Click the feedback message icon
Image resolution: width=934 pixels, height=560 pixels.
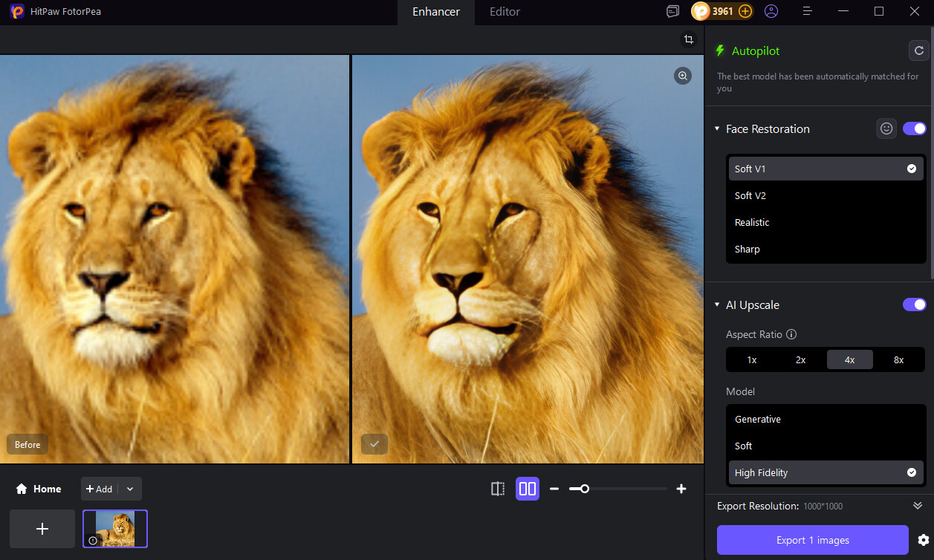click(672, 11)
